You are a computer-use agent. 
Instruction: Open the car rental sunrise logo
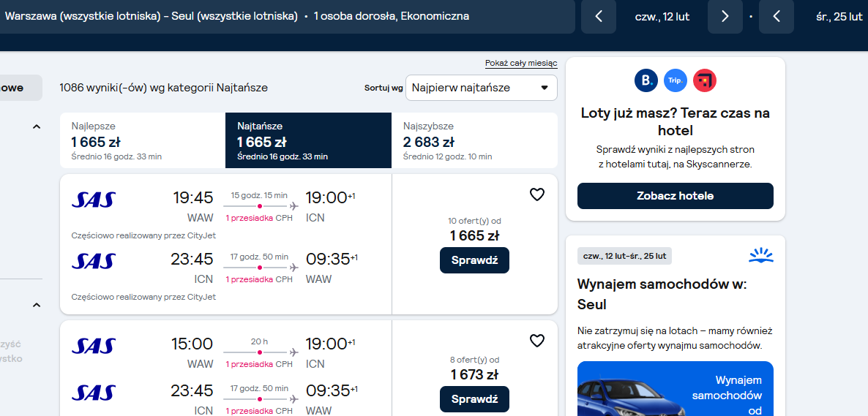(x=760, y=256)
